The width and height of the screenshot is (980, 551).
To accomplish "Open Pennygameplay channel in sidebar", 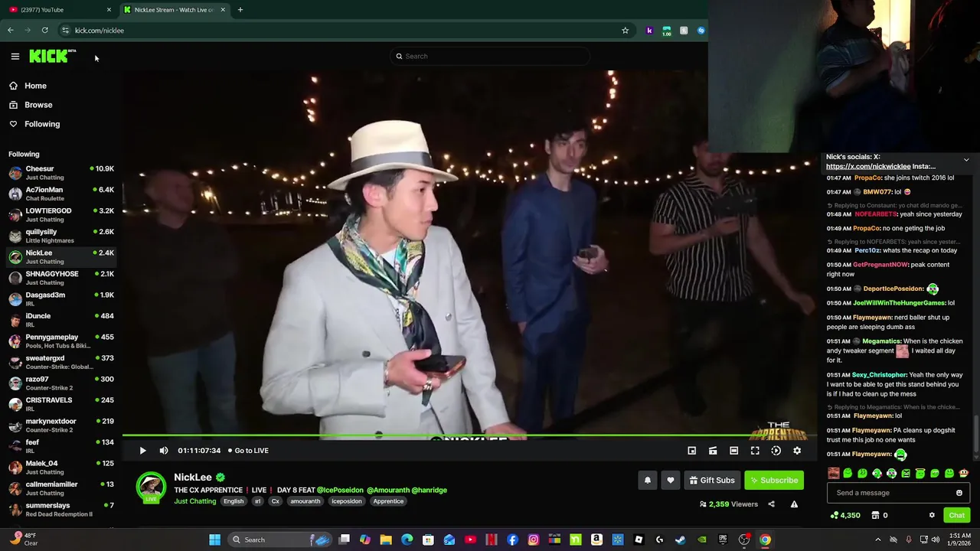I will tap(61, 341).
